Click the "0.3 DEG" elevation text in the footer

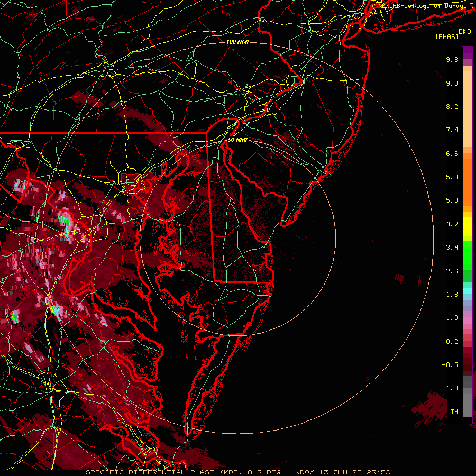264,472
